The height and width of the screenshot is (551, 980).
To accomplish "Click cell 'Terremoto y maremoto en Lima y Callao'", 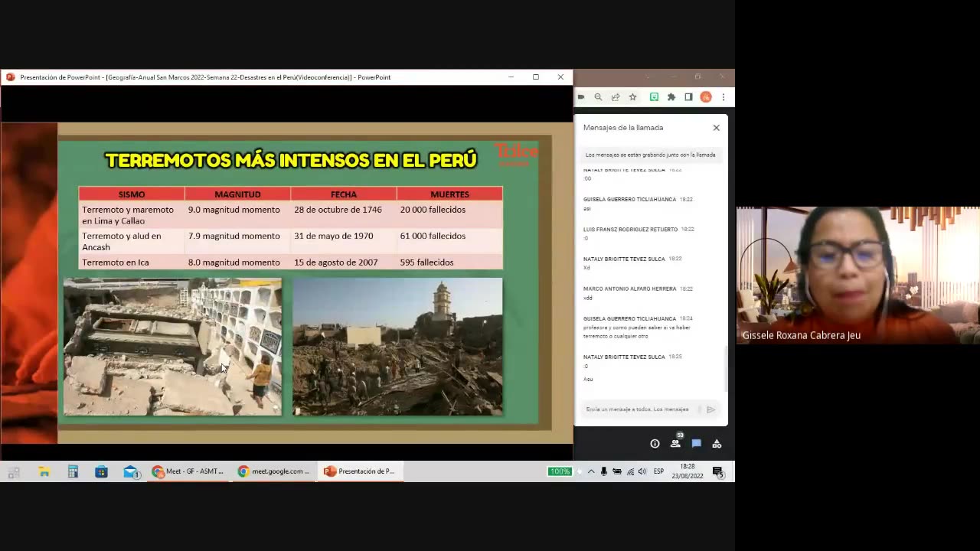I will (132, 215).
